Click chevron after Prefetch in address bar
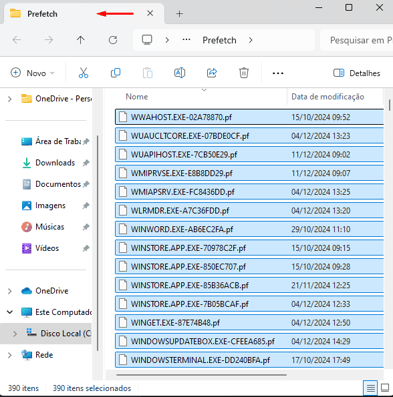 click(x=251, y=40)
